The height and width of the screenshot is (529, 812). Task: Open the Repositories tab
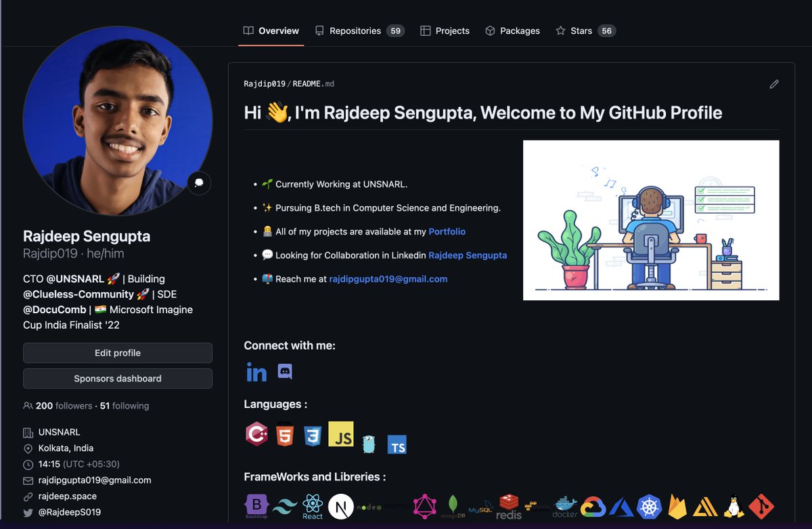click(x=359, y=30)
